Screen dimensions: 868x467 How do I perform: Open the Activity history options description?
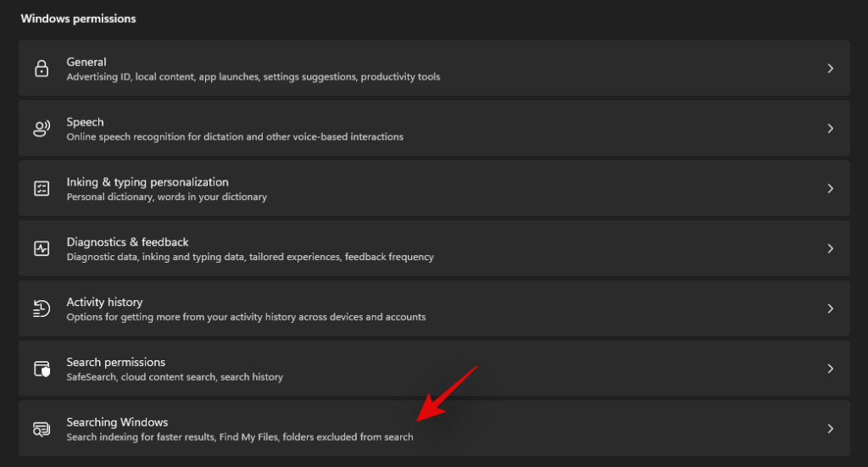(247, 317)
